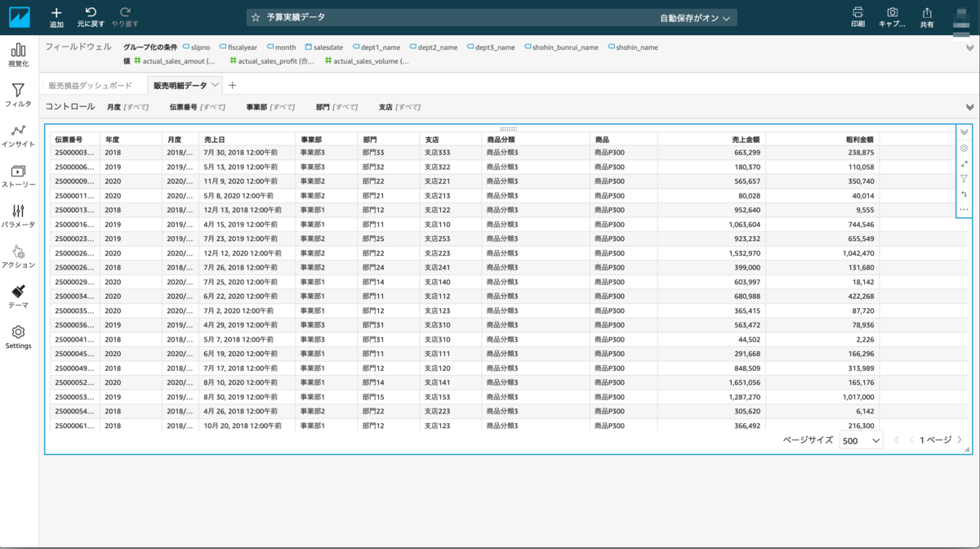
Task: Click the 追加 plus icon
Action: (x=56, y=12)
